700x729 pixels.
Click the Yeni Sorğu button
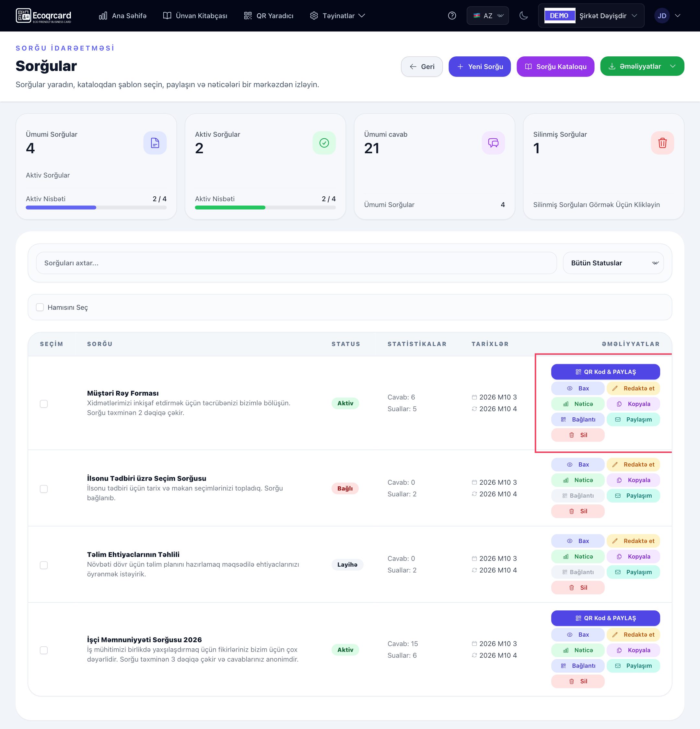coord(479,66)
